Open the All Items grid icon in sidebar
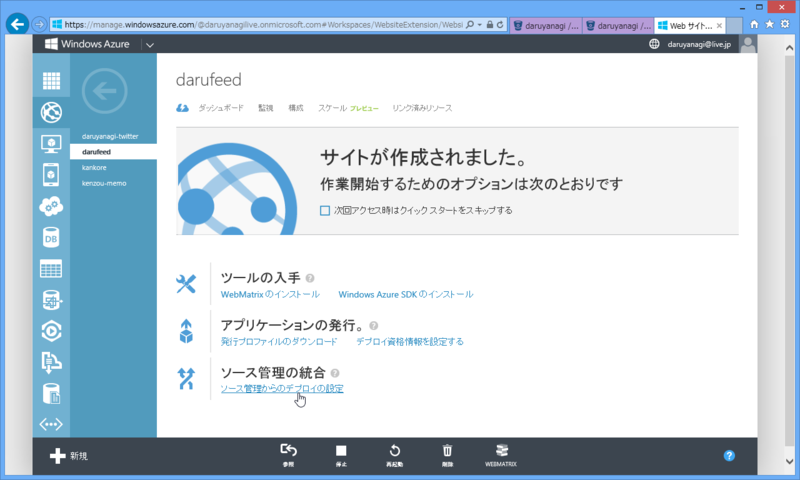The height and width of the screenshot is (480, 800). [51, 81]
